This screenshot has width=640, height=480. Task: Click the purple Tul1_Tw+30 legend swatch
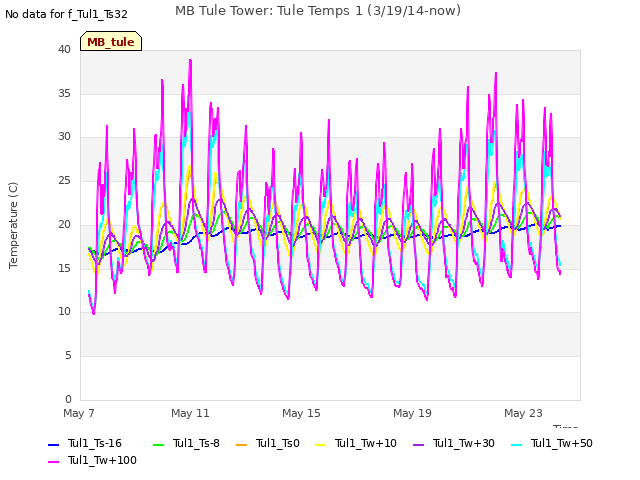tap(419, 444)
